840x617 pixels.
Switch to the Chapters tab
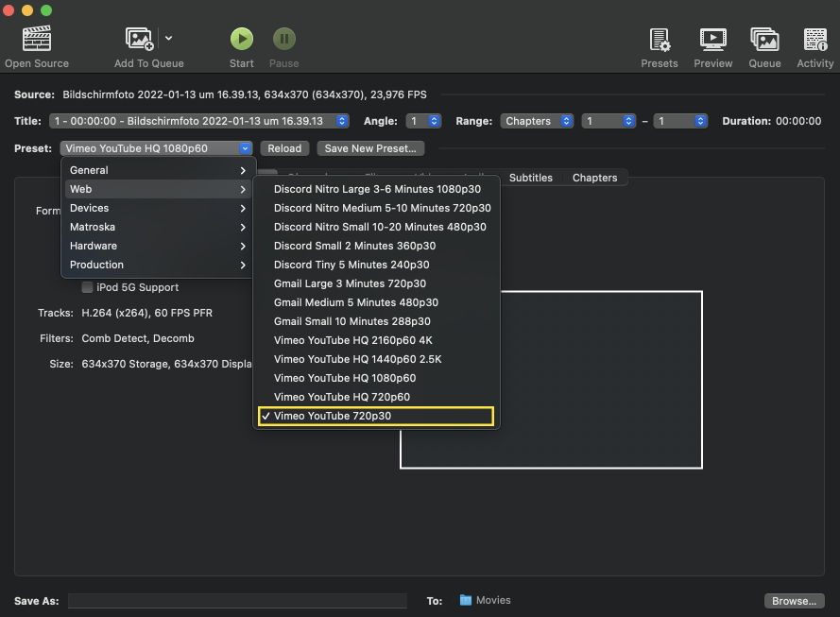tap(594, 178)
